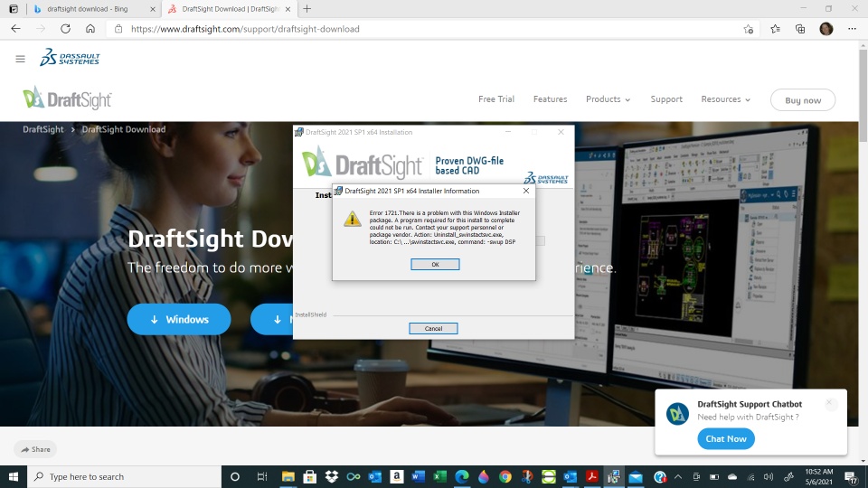Click the DraftSight logo in header
This screenshot has height=488, width=868.
click(x=67, y=99)
